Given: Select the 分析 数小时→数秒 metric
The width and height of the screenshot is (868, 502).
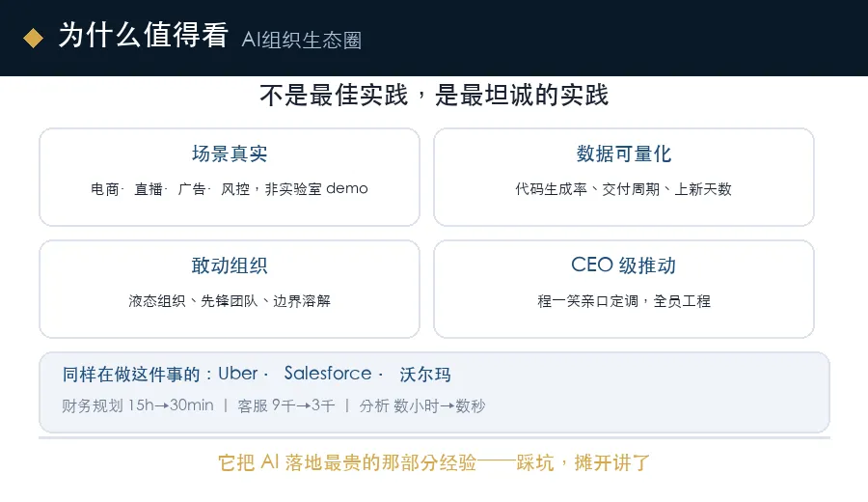Looking at the screenshot, I should point(422,405).
